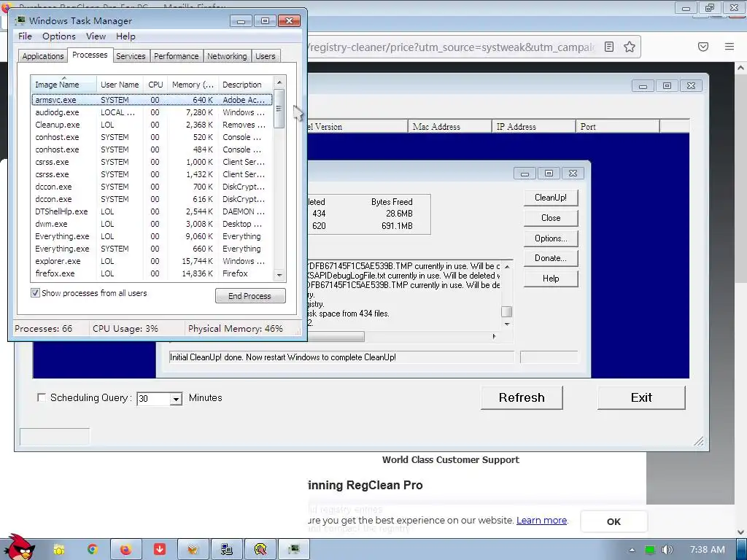The height and width of the screenshot is (560, 747).
Task: Bookmark this page with the star icon
Action: tap(630, 47)
